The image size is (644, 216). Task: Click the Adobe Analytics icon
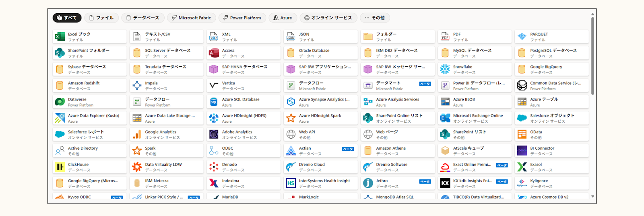214,134
